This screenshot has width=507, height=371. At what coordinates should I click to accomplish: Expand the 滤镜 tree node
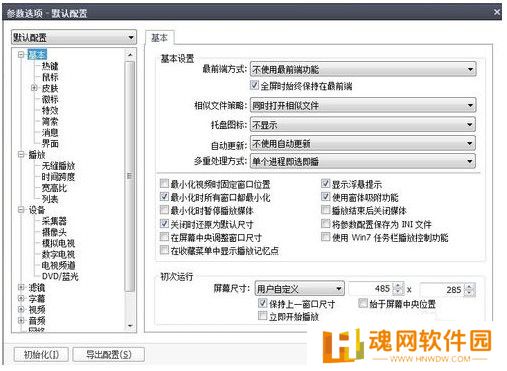21,287
